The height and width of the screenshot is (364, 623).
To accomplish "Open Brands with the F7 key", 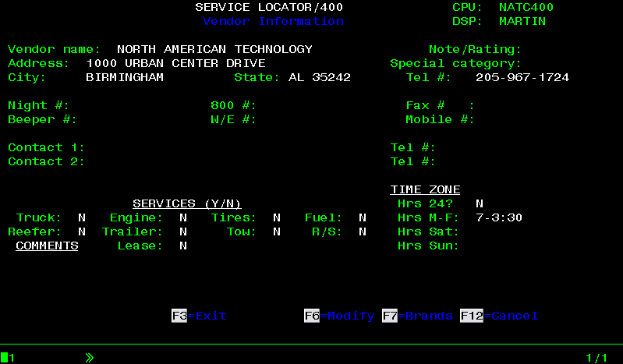I will [x=417, y=316].
